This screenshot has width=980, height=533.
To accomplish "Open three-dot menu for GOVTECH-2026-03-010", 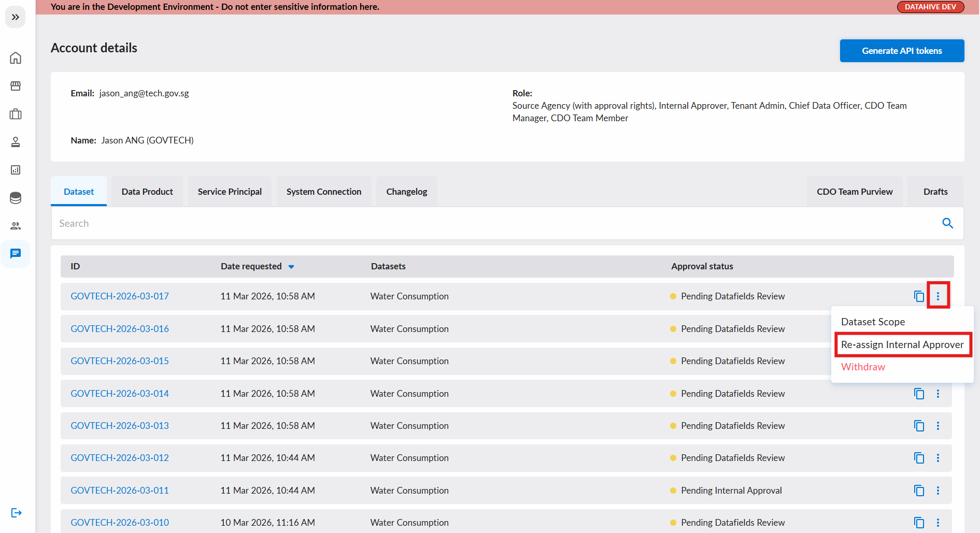I will click(x=938, y=523).
